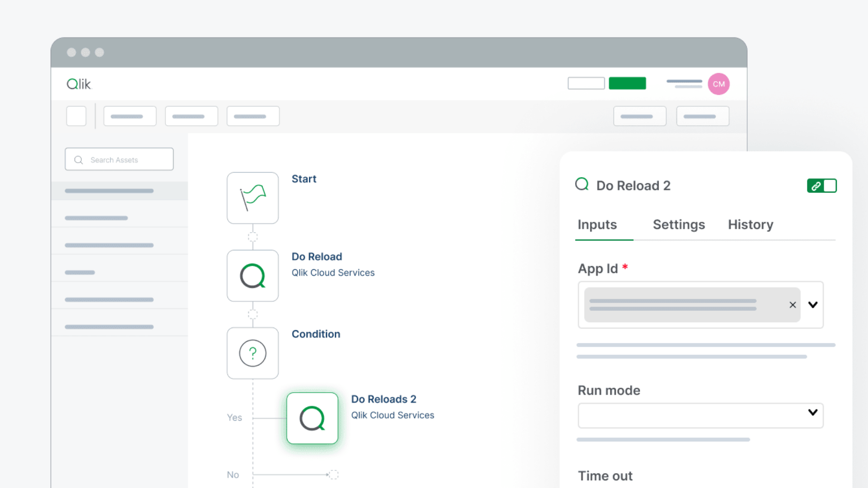Select the Start flag node
868x488 pixels.
coord(253,198)
